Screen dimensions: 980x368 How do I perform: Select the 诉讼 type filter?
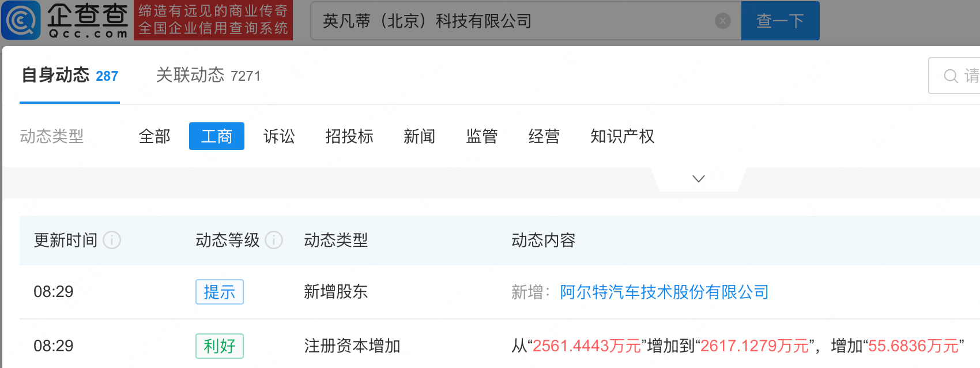[279, 136]
